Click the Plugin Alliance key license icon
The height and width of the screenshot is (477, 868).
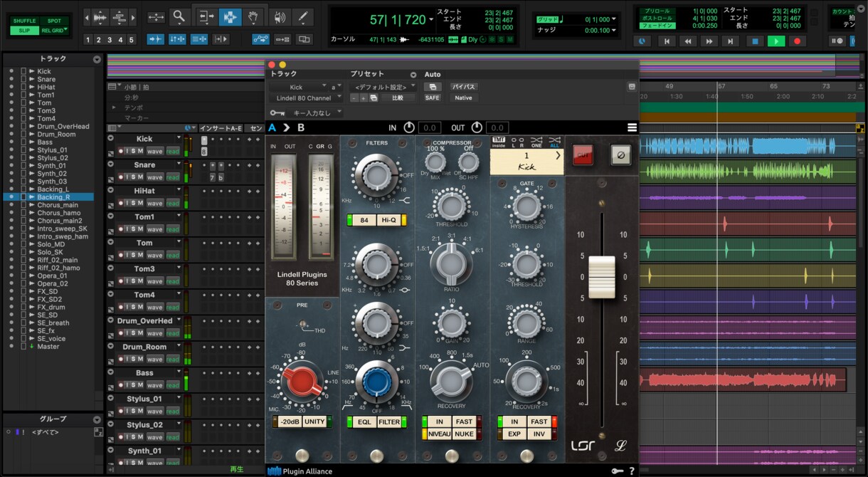point(616,471)
